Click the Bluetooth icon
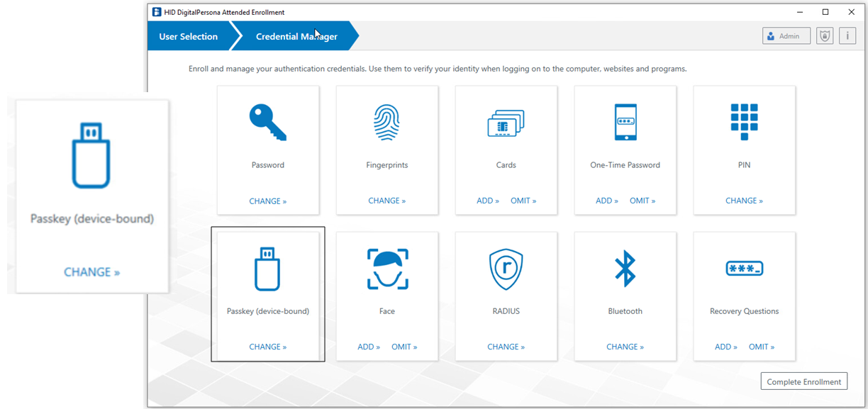Viewport: 868px width, 409px height. (625, 269)
